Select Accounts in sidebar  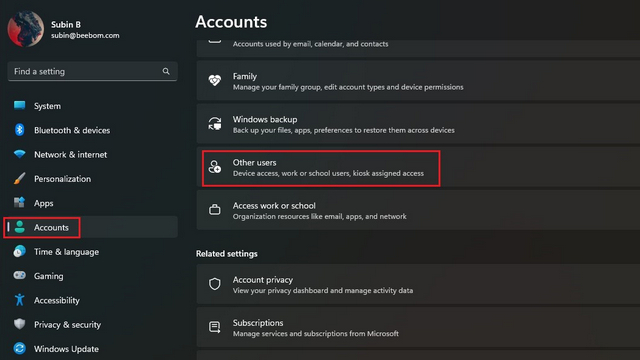[92, 227]
